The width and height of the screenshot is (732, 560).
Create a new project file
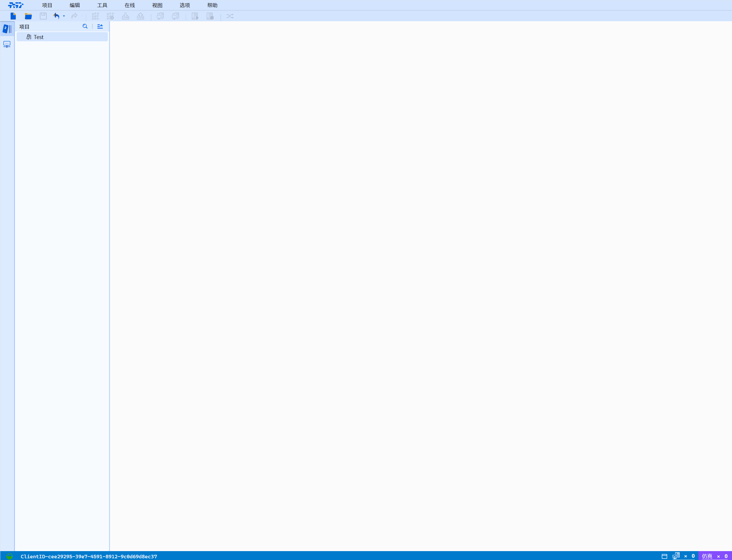click(13, 16)
